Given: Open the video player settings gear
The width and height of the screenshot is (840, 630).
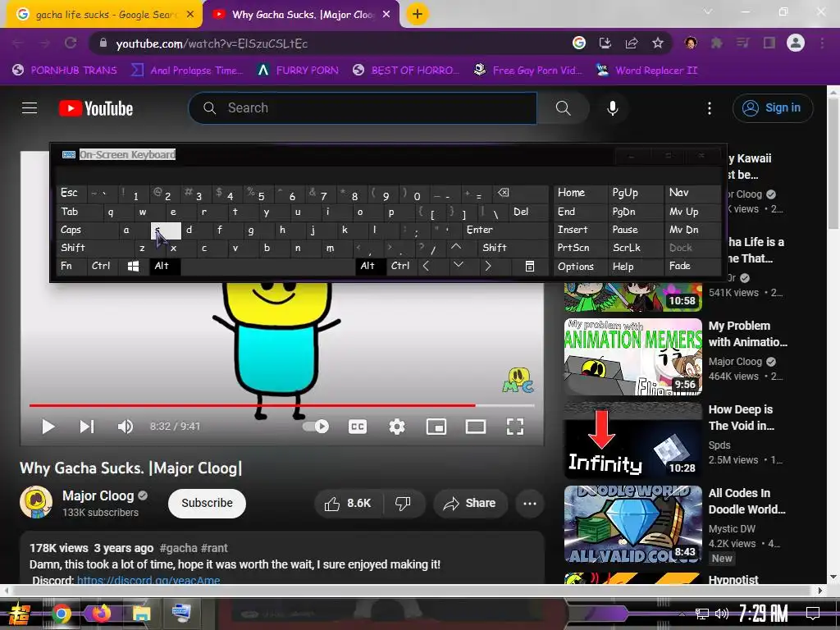Looking at the screenshot, I should pos(397,427).
